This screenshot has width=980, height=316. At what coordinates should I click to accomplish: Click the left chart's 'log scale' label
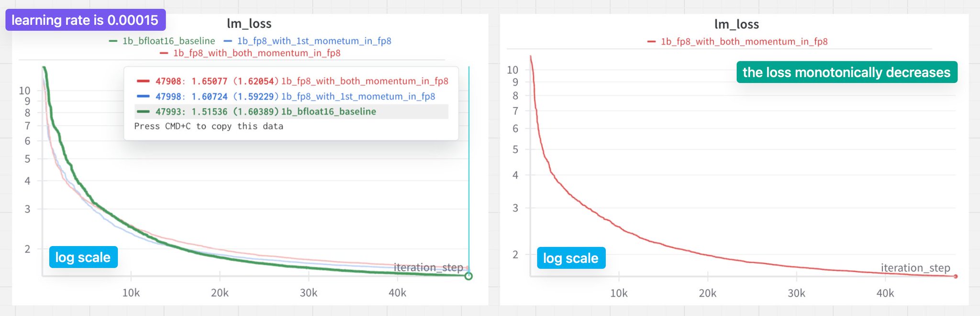point(83,258)
